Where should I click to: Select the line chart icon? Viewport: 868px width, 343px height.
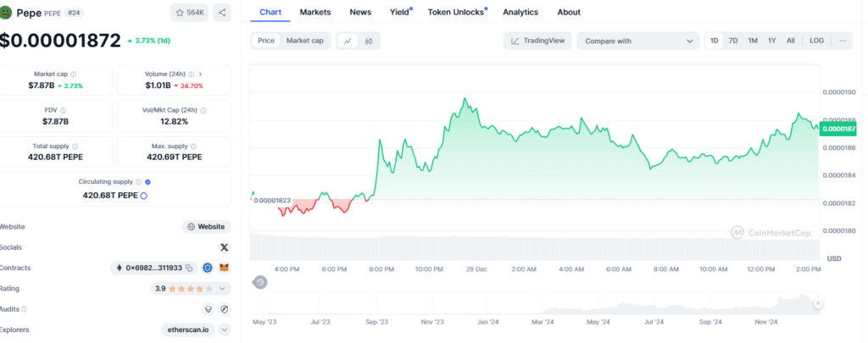pos(348,41)
